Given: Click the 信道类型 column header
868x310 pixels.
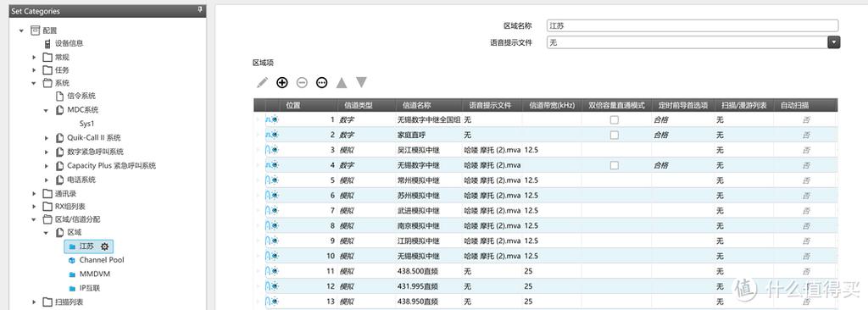Looking at the screenshot, I should pos(366,105).
